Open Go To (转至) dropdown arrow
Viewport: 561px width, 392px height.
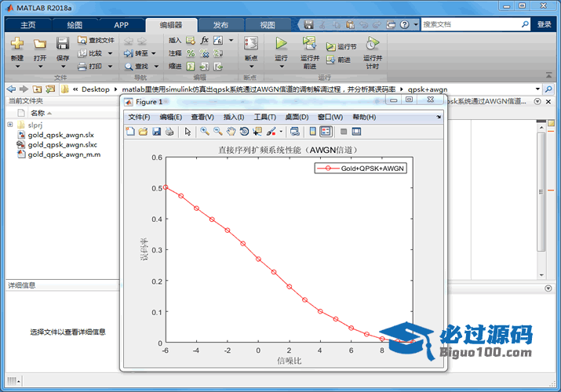point(154,53)
